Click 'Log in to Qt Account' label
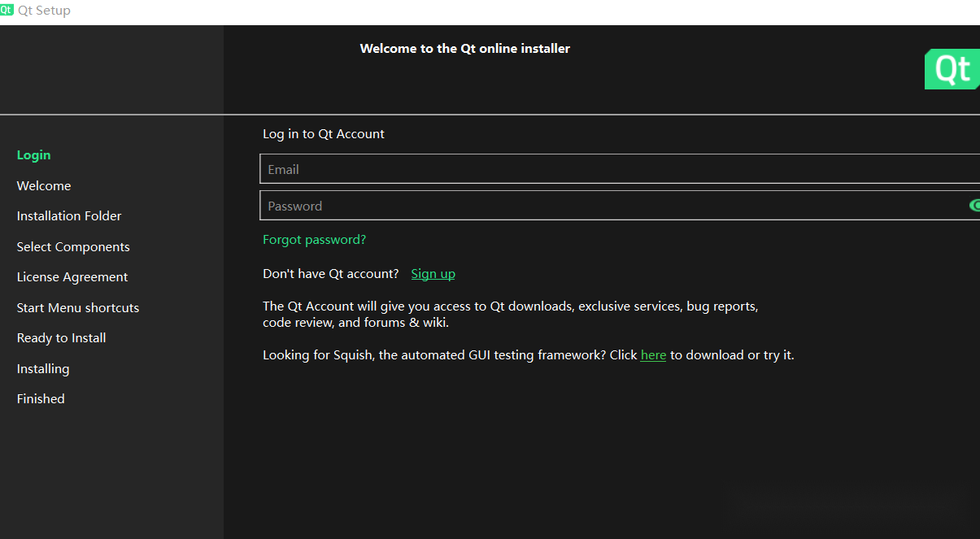The height and width of the screenshot is (539, 980). [x=324, y=134]
